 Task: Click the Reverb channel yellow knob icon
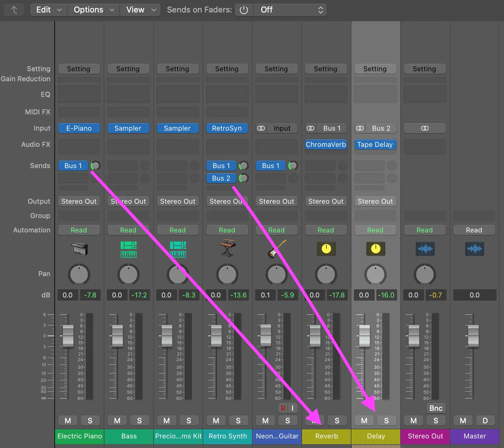click(326, 249)
